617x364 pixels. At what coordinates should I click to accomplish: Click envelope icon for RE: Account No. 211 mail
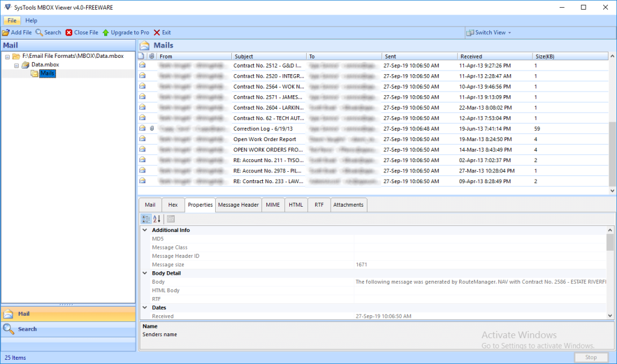[142, 160]
